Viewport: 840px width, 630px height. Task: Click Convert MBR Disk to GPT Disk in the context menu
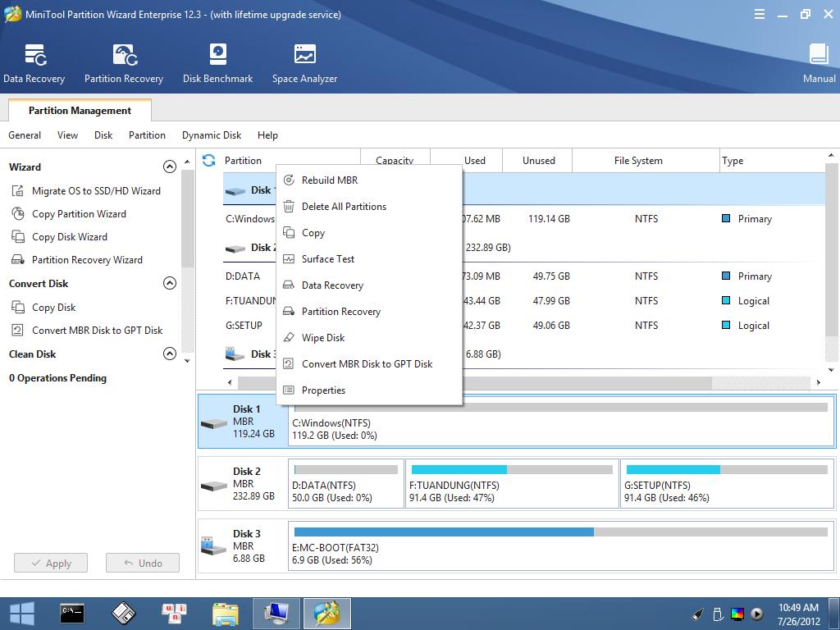coord(367,364)
